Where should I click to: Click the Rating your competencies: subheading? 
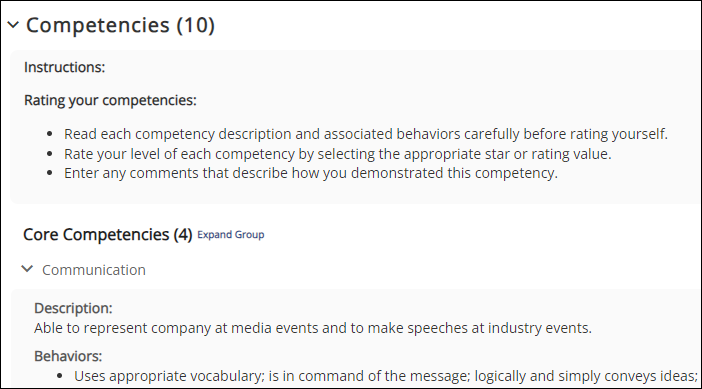tap(110, 100)
